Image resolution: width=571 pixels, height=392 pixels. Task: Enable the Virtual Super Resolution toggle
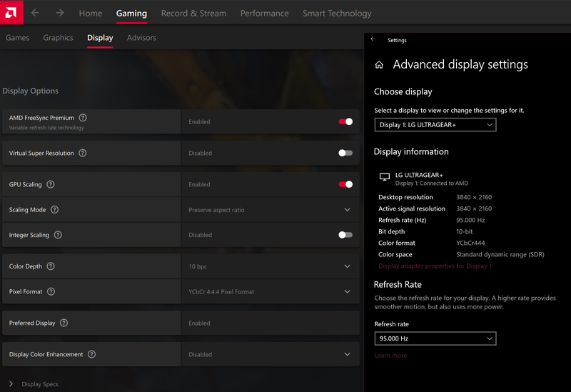tap(345, 153)
